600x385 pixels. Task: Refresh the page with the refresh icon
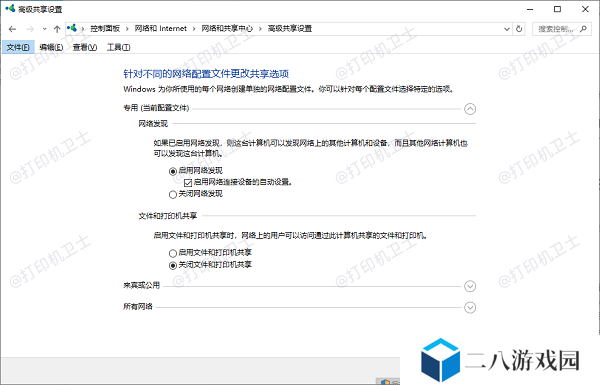(x=519, y=29)
